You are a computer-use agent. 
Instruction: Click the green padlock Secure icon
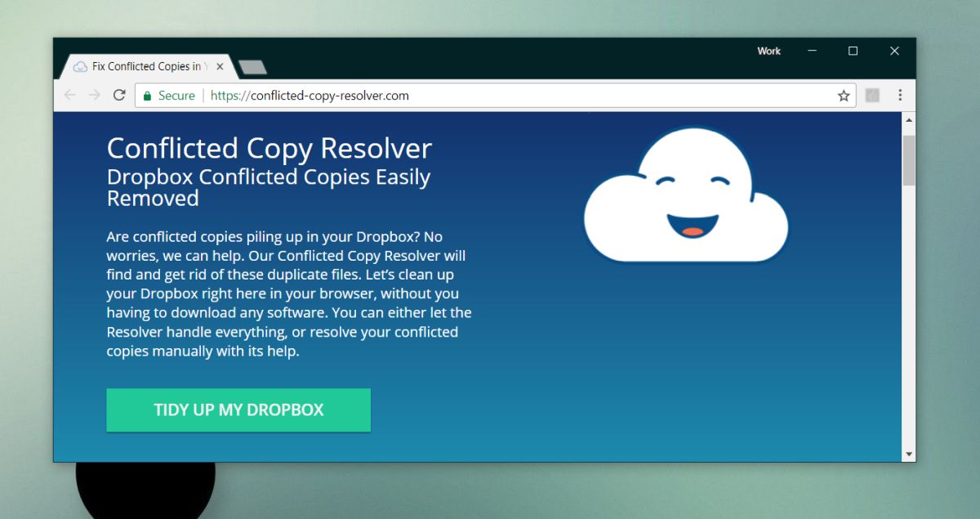point(147,96)
